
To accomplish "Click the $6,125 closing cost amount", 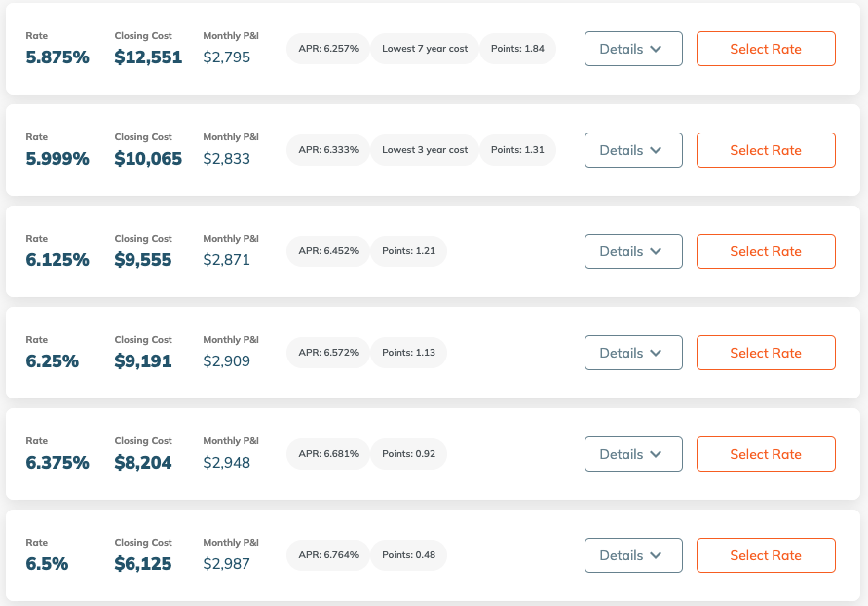I will (x=143, y=564).
